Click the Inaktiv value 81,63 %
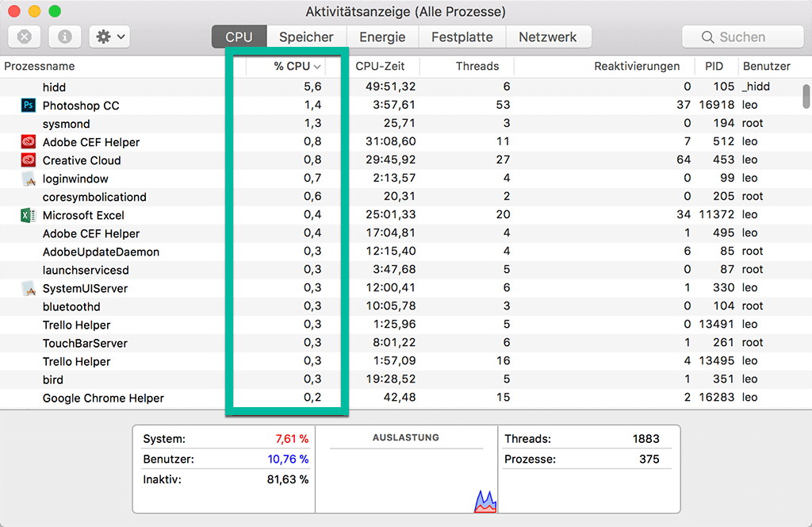Image resolution: width=812 pixels, height=527 pixels. coord(287,479)
